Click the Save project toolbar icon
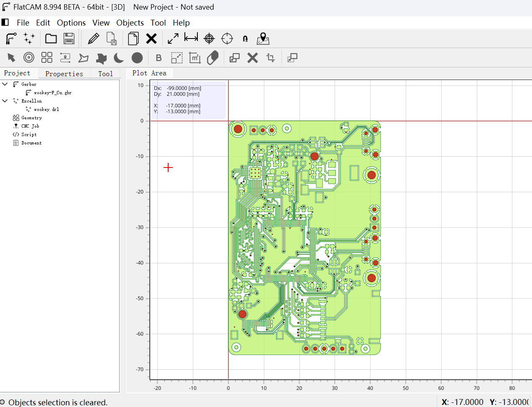Viewport: 532px width, 407px height. 69,38
